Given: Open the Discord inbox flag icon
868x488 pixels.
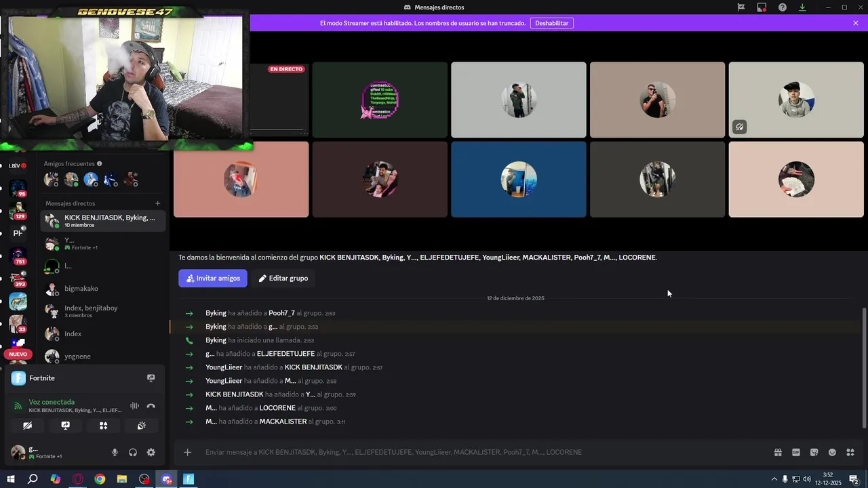Looking at the screenshot, I should (741, 7).
